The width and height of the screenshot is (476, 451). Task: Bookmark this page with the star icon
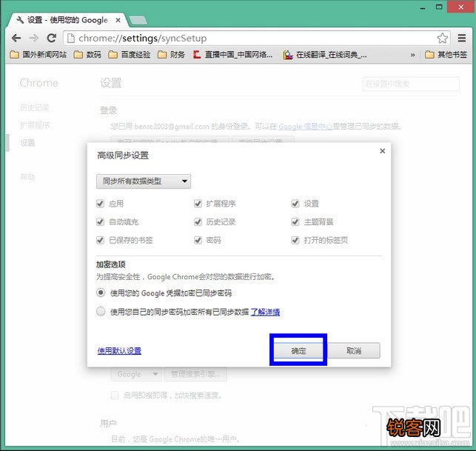coord(442,39)
